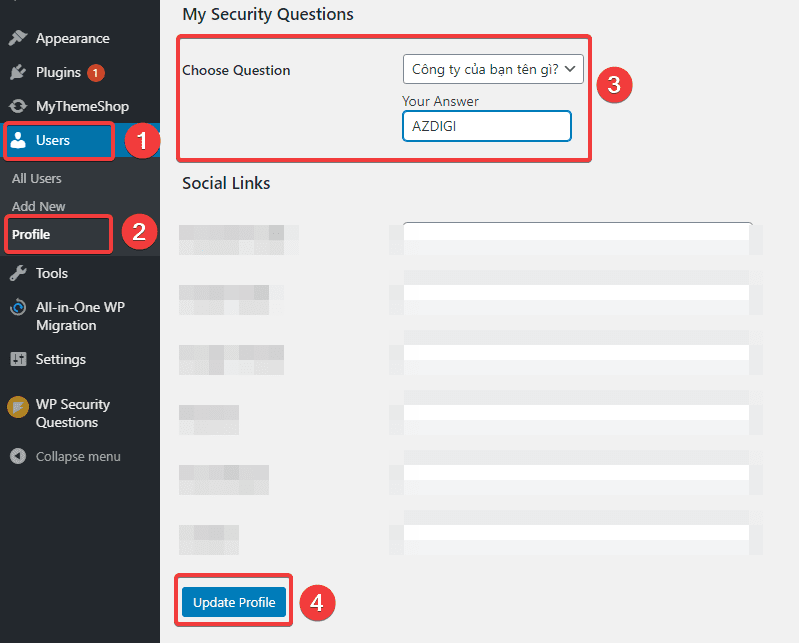The height and width of the screenshot is (643, 799).
Task: Open the Appearance menu label
Action: 72,39
